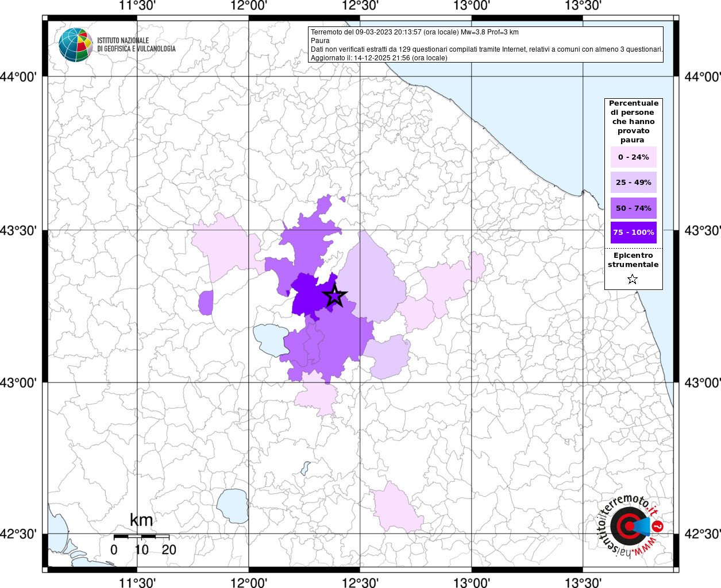The height and width of the screenshot is (588, 721).
Task: Select the 25 - 49% legend swatch
Action: pos(633,183)
